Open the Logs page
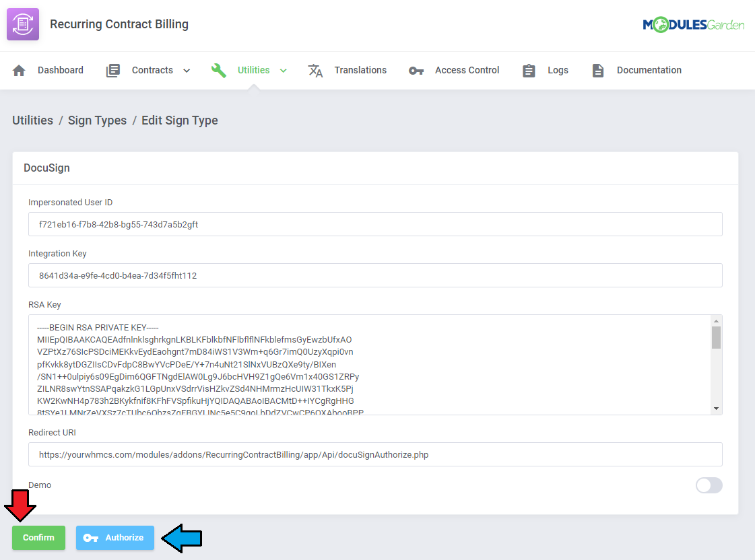Viewport: 755px width, 560px height. tap(558, 70)
